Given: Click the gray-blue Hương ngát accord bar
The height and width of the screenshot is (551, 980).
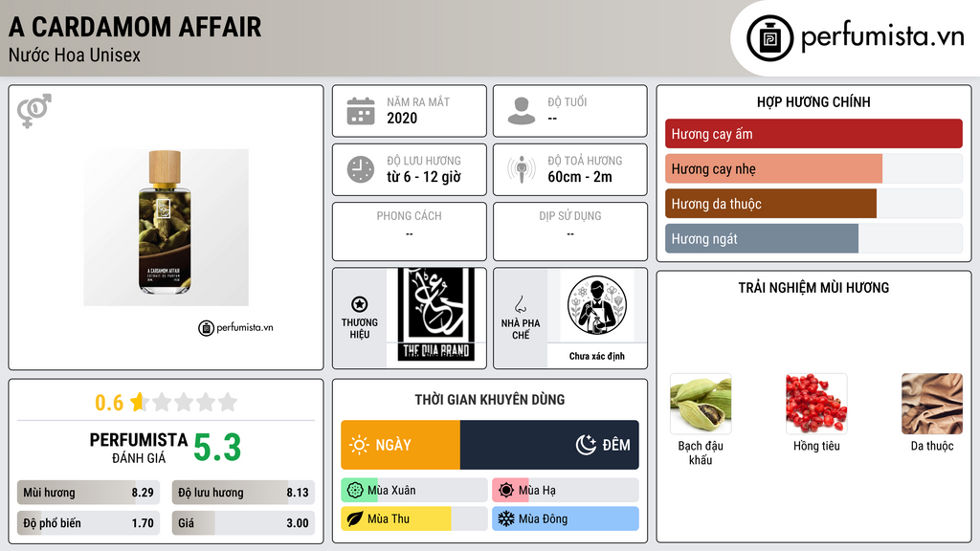Looking at the screenshot, I should 762,238.
